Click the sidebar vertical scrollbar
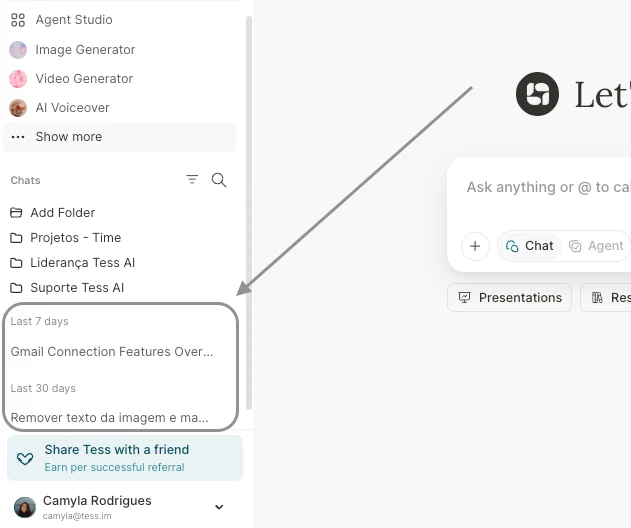The width and height of the screenshot is (631, 528). click(249, 213)
